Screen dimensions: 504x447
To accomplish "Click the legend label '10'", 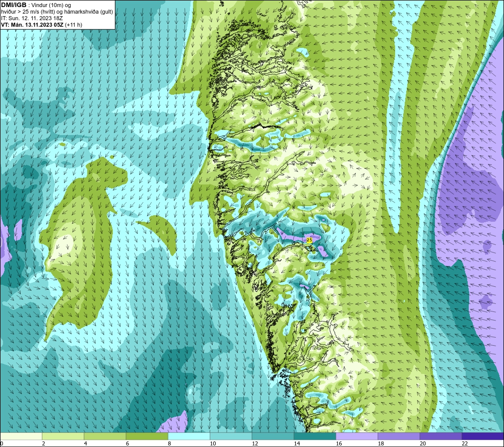I will [x=213, y=443].
